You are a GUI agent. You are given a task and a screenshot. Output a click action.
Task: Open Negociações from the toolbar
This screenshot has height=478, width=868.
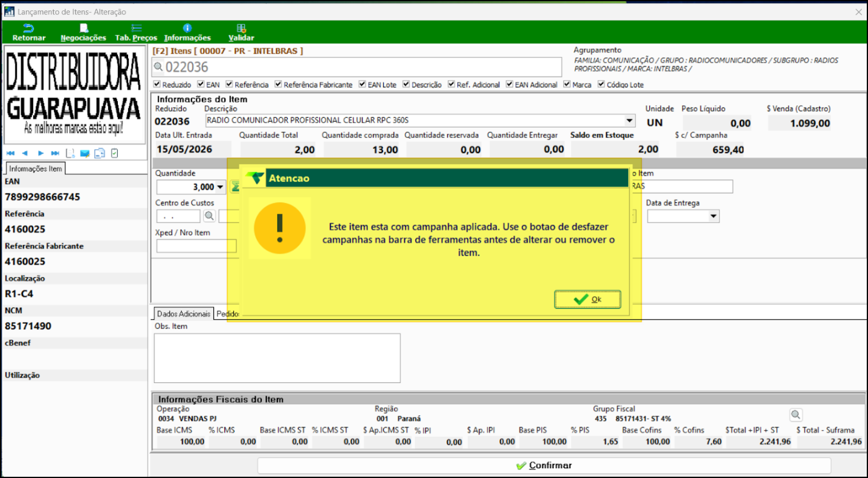(83, 33)
